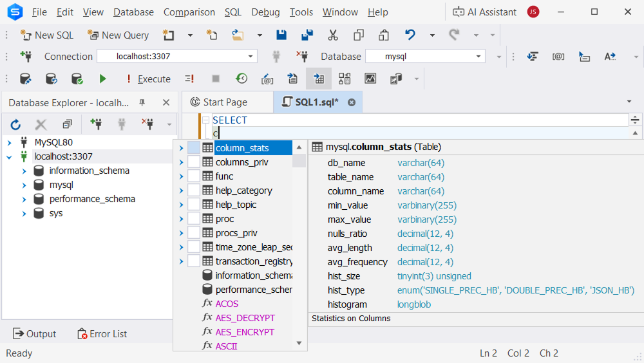Click the new connection plug icon in Database Explorer

pos(96,124)
